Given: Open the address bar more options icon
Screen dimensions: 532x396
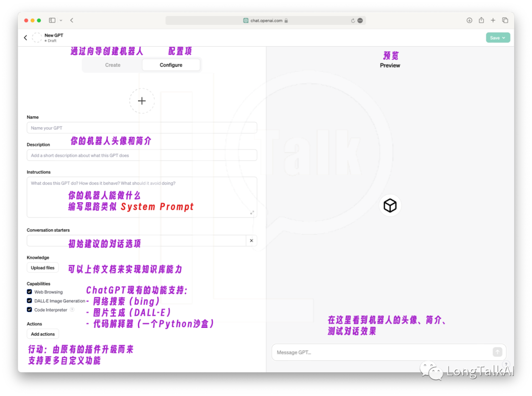Looking at the screenshot, I should click(x=360, y=20).
